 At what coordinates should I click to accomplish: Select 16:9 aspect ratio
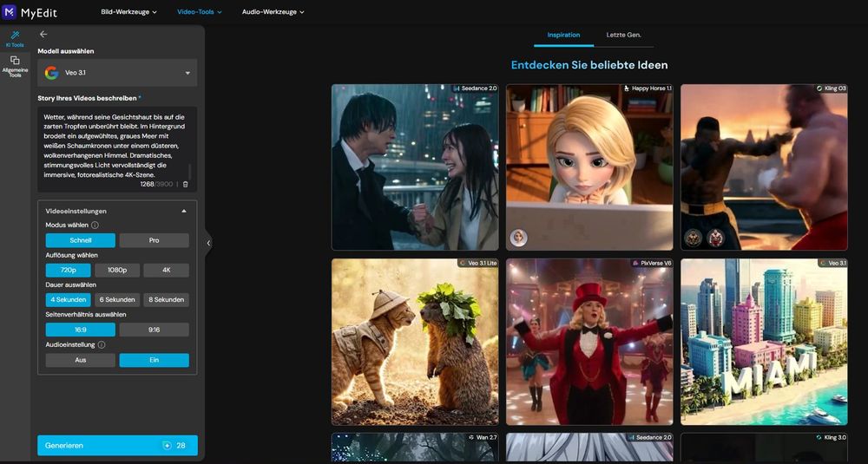[80, 330]
